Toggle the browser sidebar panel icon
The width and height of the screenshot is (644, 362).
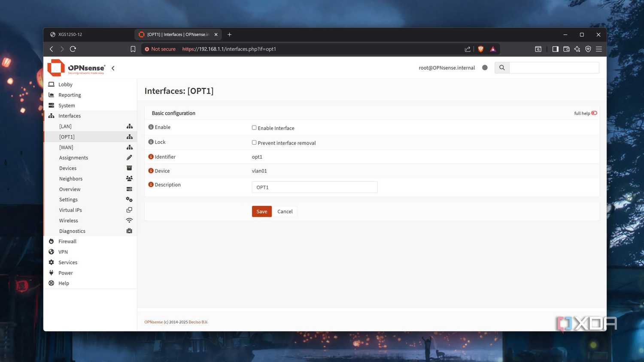coord(555,49)
